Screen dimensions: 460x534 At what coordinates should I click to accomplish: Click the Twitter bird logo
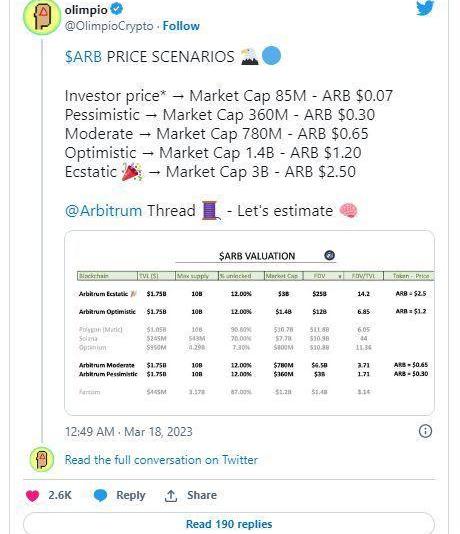[x=425, y=7]
